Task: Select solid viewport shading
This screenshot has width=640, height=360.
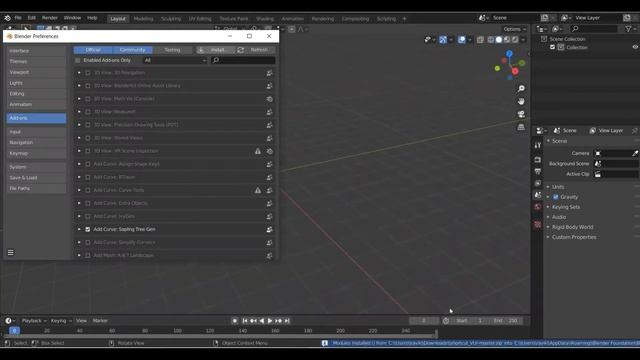Action: (499, 40)
